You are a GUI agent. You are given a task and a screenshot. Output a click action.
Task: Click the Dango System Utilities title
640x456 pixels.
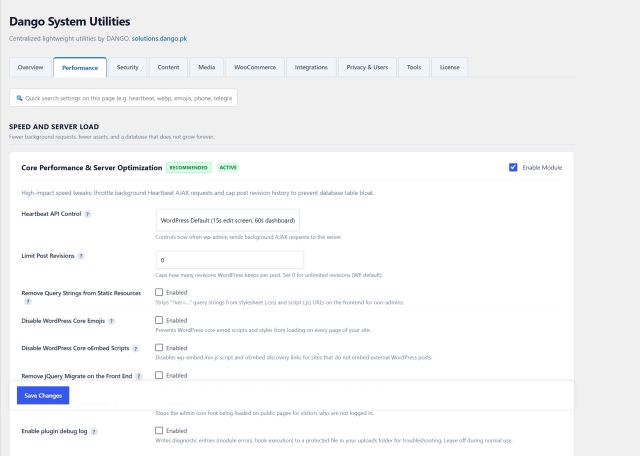coord(70,22)
